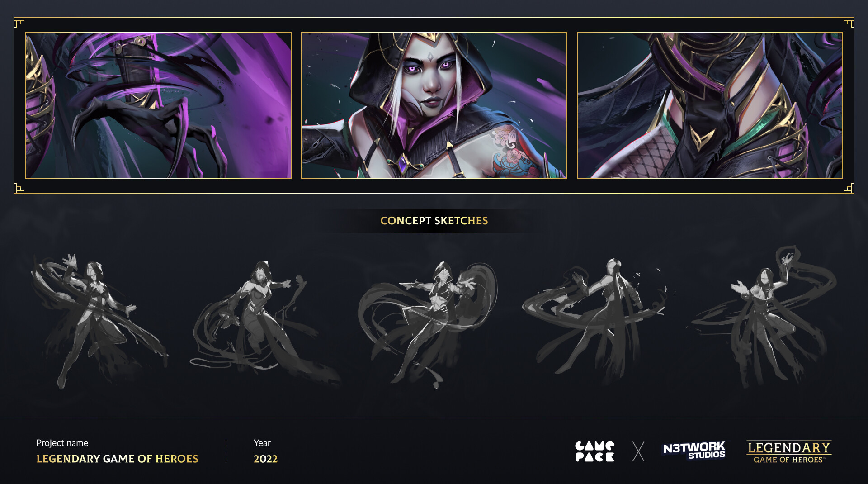Select the fifth concept sketch pose

tap(764, 317)
